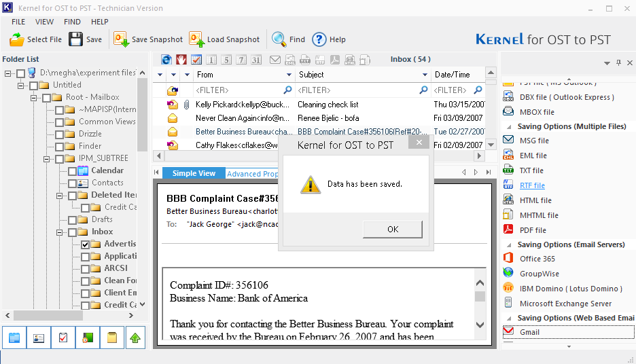Check the Contacts folder checkbox

(72, 183)
